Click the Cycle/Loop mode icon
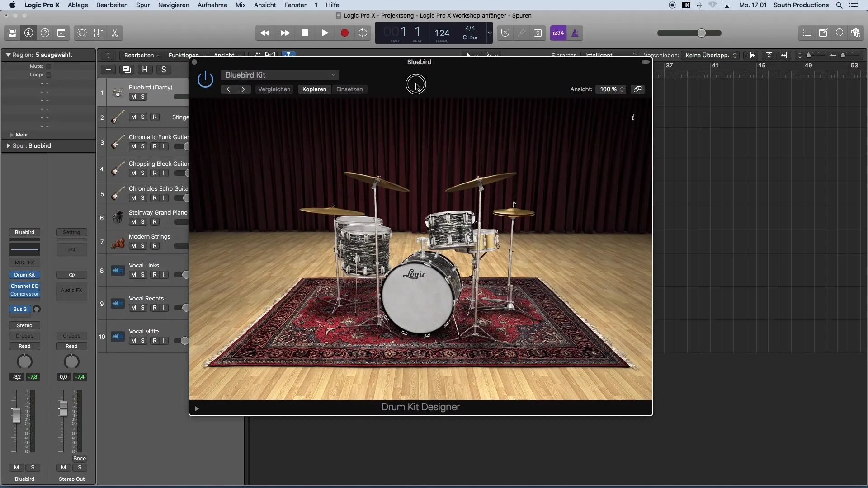This screenshot has height=488, width=868. pyautogui.click(x=363, y=33)
